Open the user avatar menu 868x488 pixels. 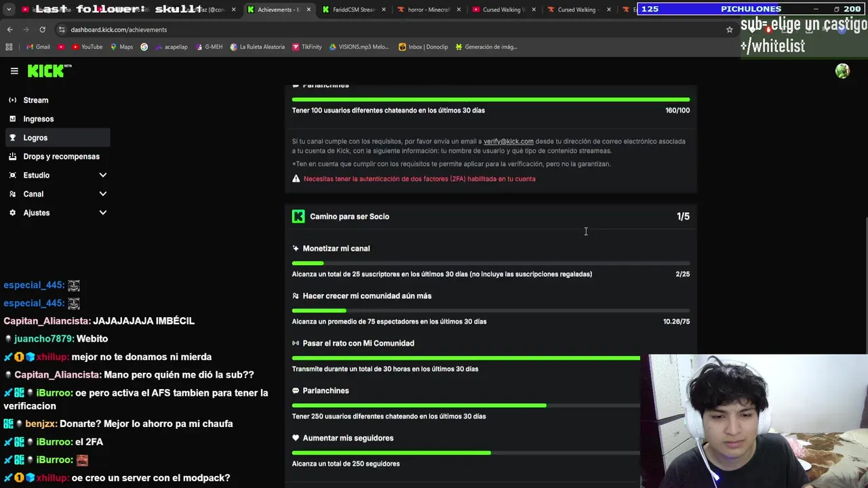842,71
